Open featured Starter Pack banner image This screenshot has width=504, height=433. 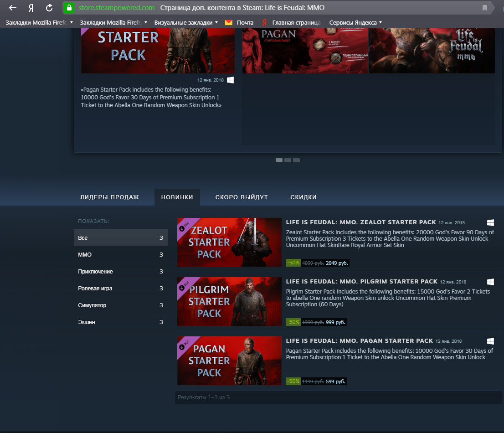click(158, 51)
